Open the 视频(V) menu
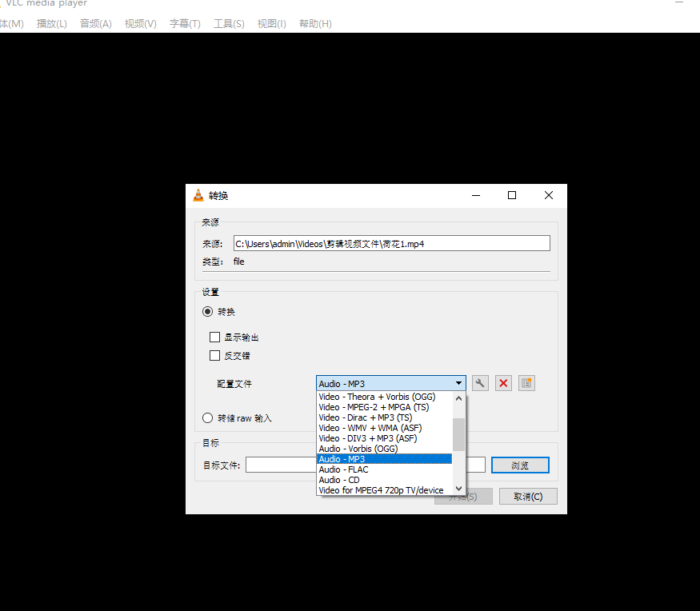 tap(141, 24)
